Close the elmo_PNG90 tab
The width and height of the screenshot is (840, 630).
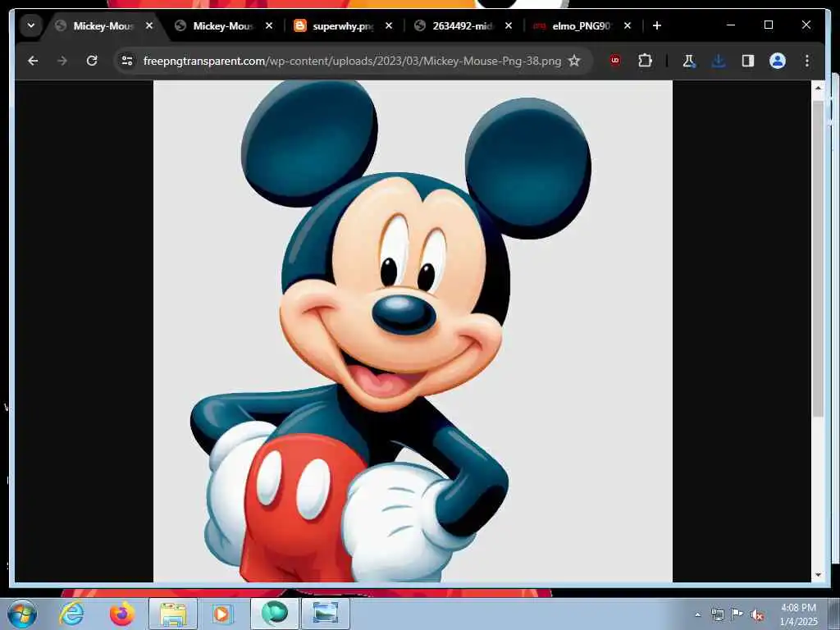(628, 25)
